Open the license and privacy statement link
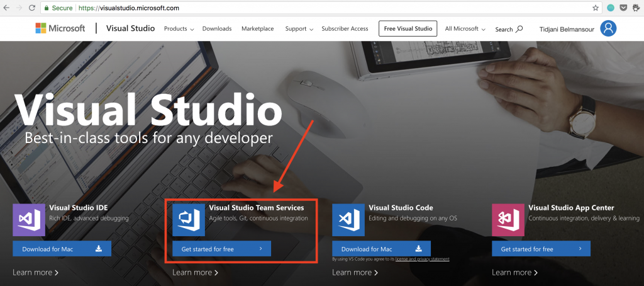 pos(422,260)
